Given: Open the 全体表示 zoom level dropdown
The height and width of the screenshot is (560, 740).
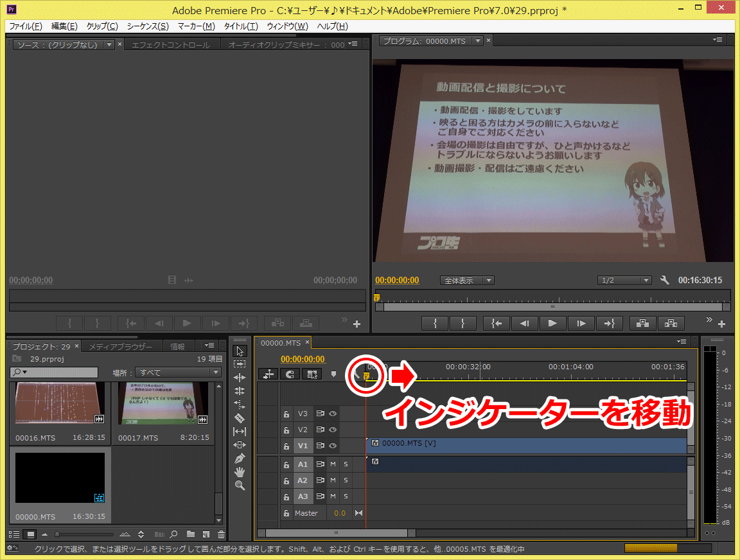Looking at the screenshot, I should [x=467, y=281].
